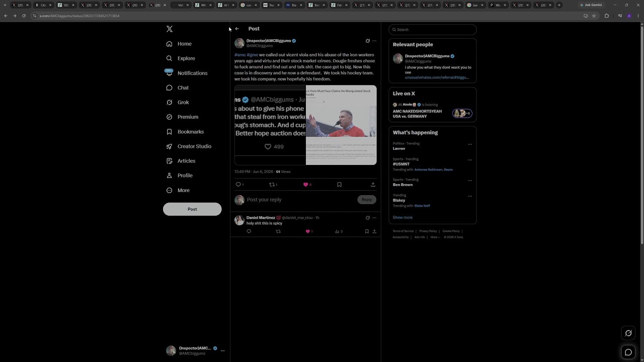The image size is (644, 362).
Task: Click the back arrow beside Post heading
Action: point(237,29)
